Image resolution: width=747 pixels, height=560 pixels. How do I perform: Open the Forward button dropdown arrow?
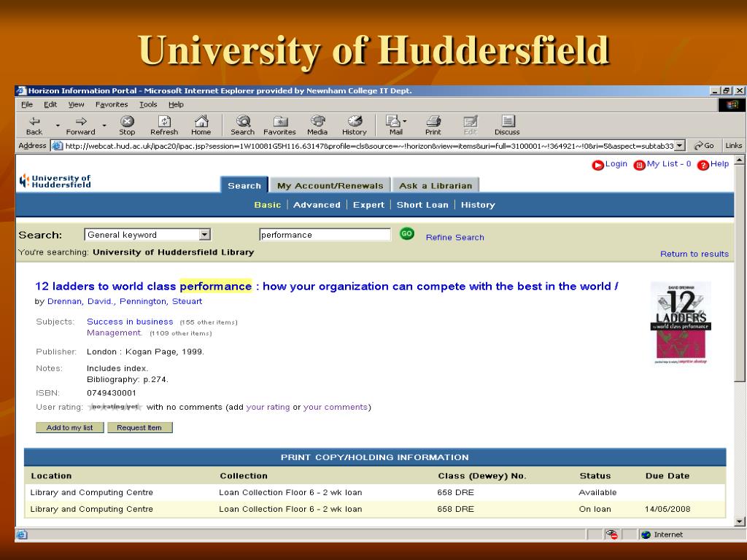(x=104, y=125)
